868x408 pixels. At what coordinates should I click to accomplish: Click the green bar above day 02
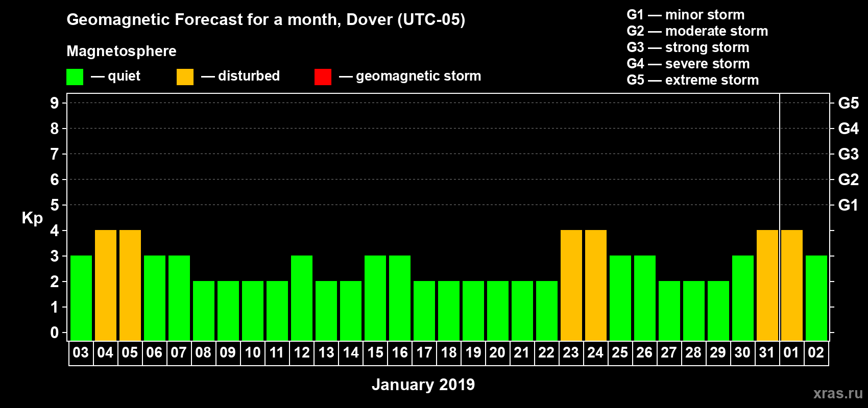[x=816, y=298]
